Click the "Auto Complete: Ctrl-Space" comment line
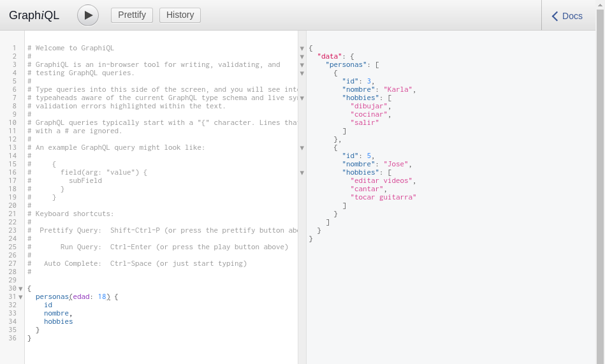Screen dimensions: 605x364 137,264
